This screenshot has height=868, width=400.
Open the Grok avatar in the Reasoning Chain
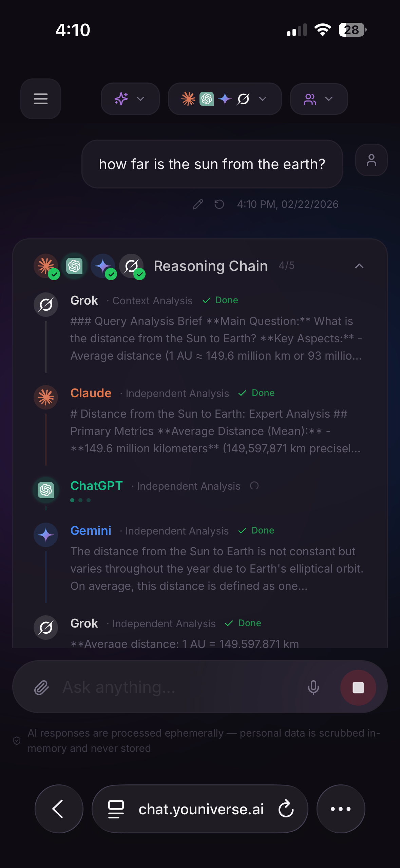click(45, 305)
